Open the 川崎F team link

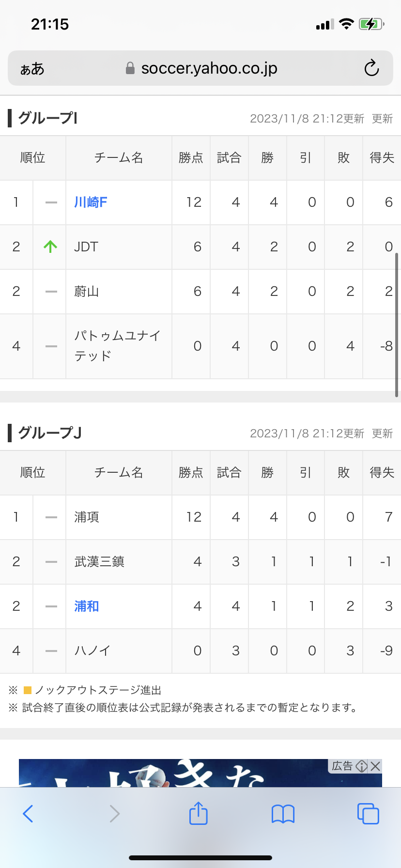click(x=91, y=202)
